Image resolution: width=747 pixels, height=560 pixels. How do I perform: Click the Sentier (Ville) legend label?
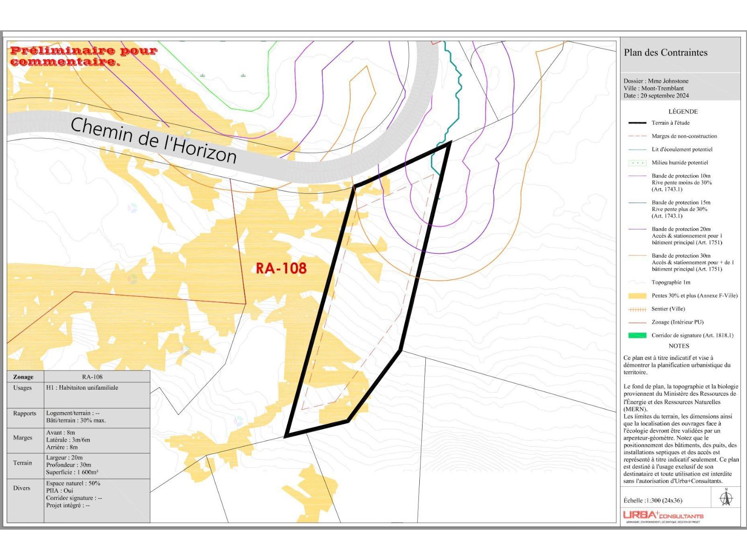click(669, 309)
